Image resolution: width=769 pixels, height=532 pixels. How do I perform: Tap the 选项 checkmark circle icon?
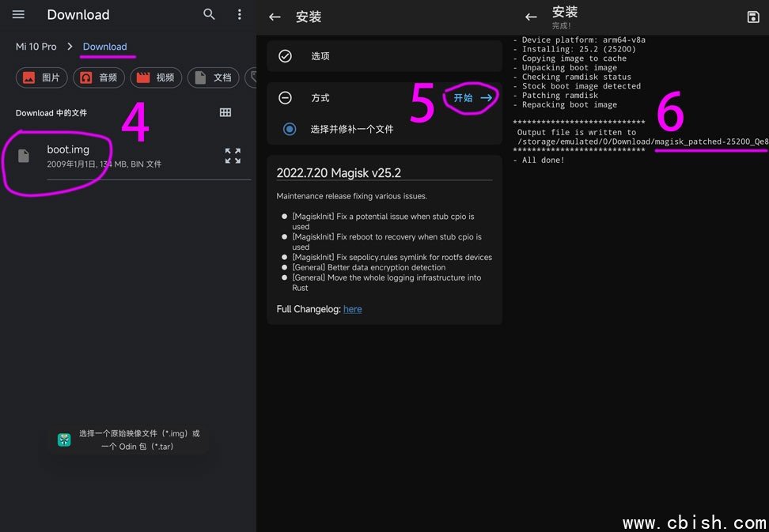pyautogui.click(x=285, y=56)
